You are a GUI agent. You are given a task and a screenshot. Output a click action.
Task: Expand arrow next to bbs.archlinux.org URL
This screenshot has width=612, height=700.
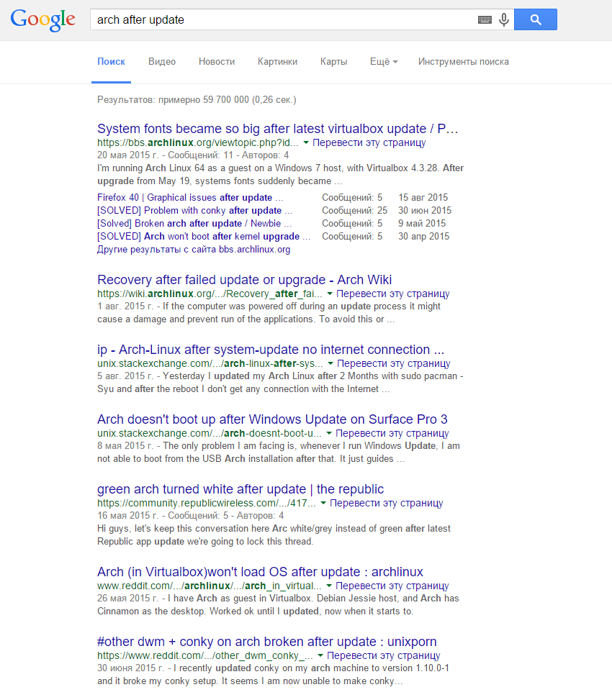point(306,143)
